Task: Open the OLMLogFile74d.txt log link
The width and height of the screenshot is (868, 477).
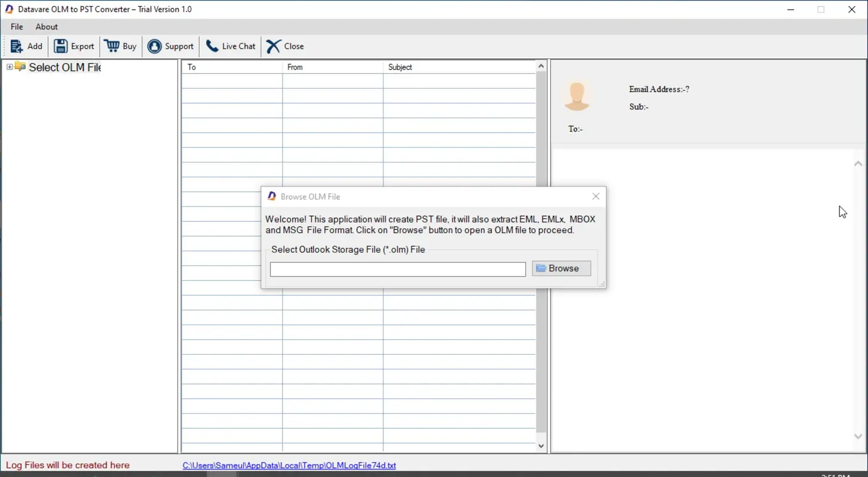Action: [x=290, y=465]
